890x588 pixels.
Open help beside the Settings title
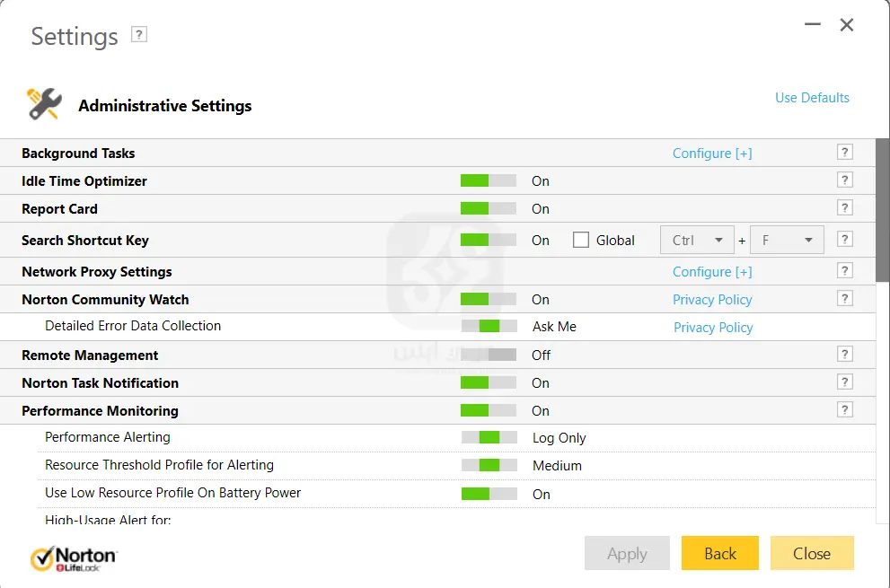(140, 34)
